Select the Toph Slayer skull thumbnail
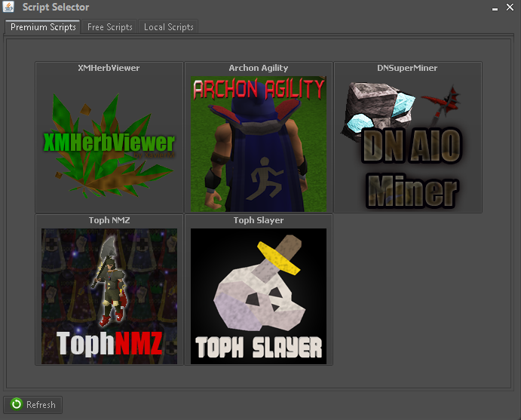 259,296
